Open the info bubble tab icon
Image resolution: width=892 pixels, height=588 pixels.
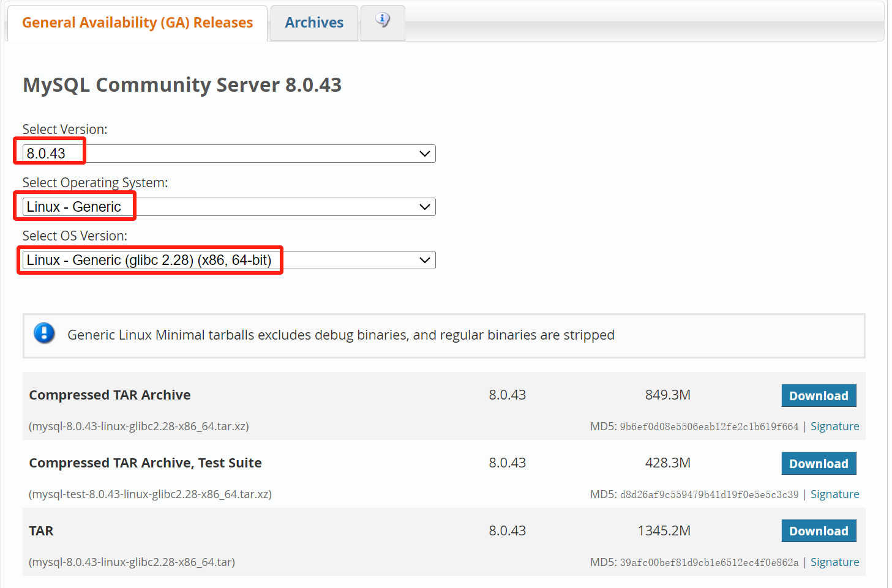(x=383, y=21)
